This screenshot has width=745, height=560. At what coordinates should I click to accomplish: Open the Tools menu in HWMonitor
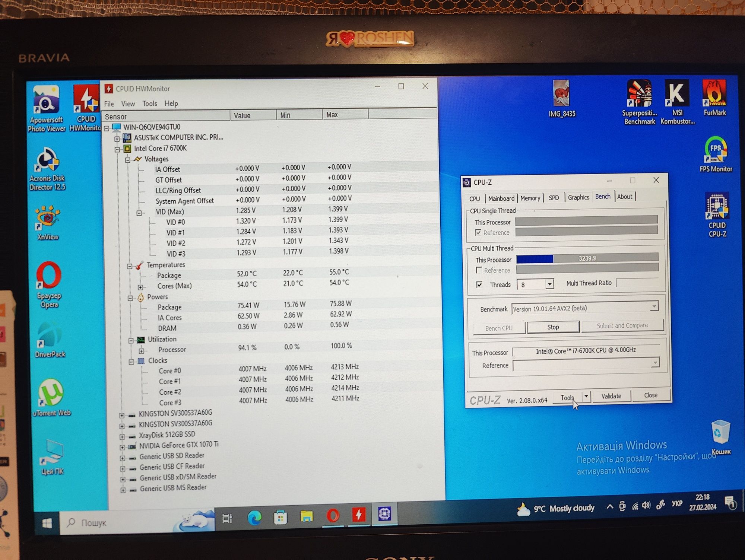[x=150, y=104]
